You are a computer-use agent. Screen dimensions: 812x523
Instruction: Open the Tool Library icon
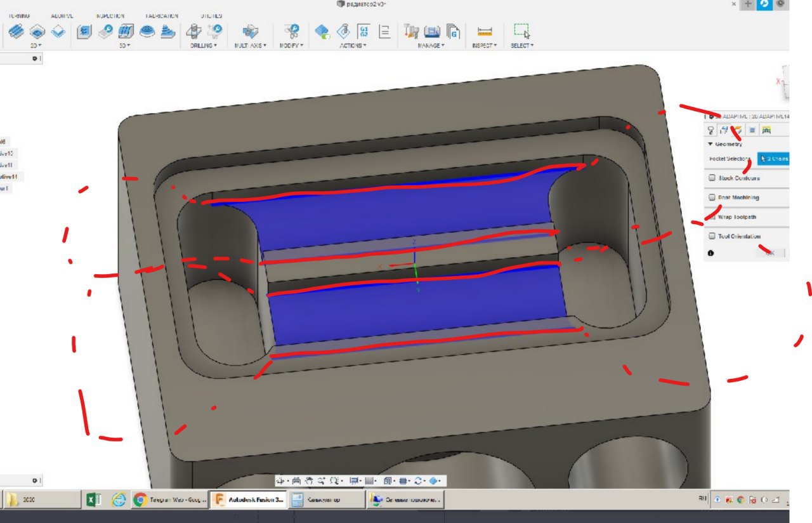412,31
